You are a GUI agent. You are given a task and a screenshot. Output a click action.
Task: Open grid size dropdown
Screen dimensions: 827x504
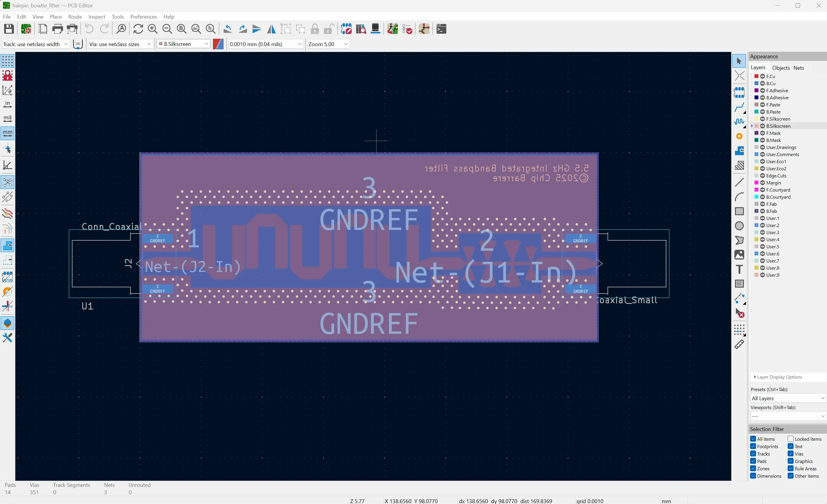click(x=266, y=44)
